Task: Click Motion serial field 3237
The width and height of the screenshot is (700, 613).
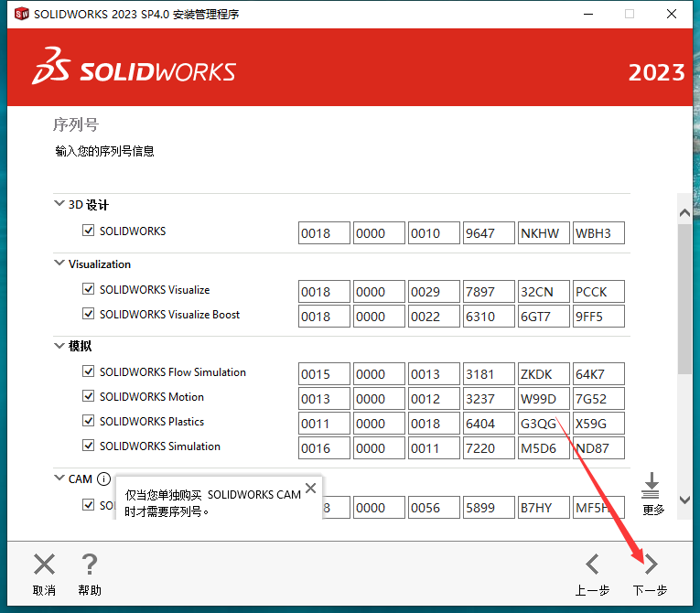Action: (x=489, y=398)
